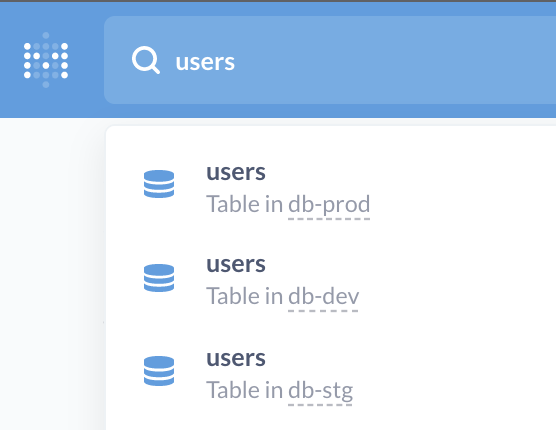This screenshot has width=556, height=430.
Task: Focus the search field containing "users"
Action: pos(330,60)
